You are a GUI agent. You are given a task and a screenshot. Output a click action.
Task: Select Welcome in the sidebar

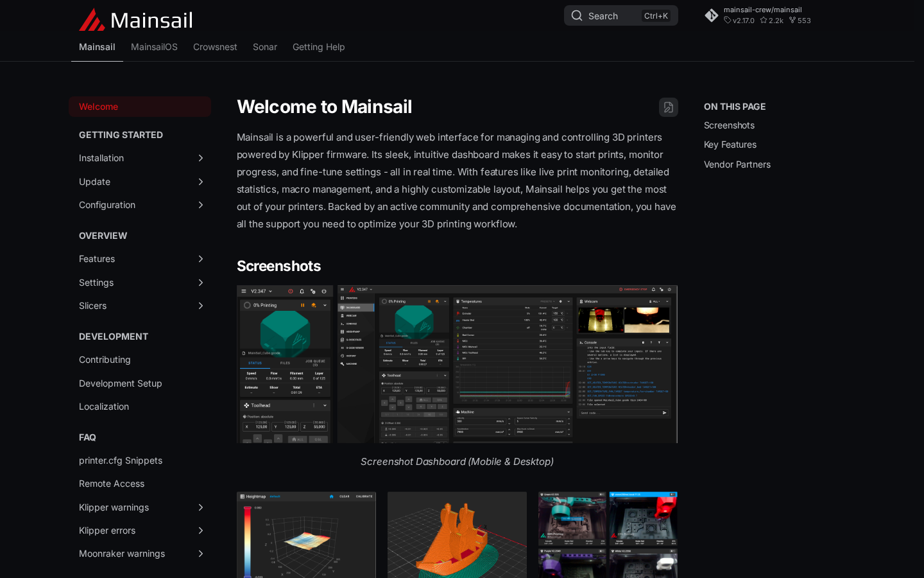[x=140, y=107]
